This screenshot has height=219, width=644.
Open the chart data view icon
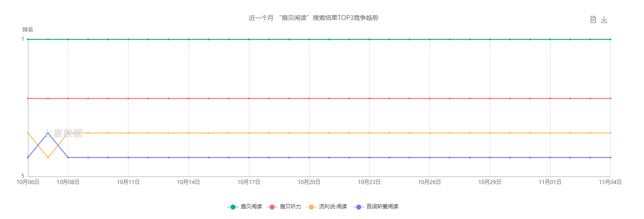coord(593,19)
